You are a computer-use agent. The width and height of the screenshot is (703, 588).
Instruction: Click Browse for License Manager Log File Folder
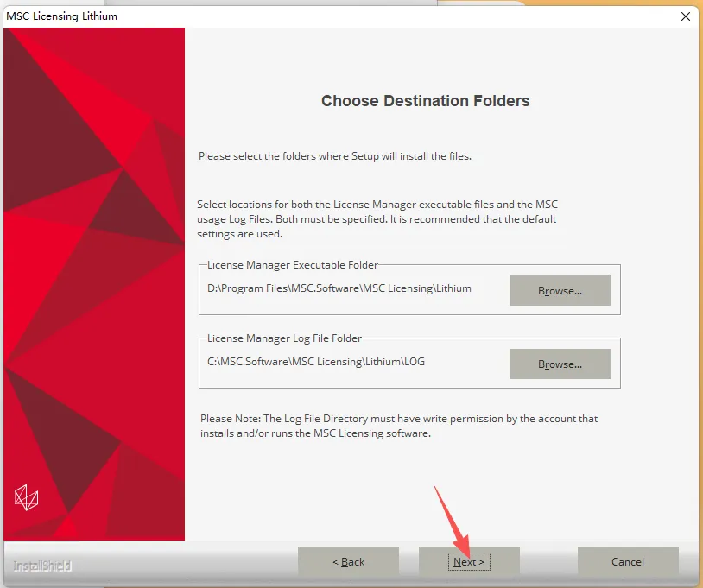click(560, 364)
